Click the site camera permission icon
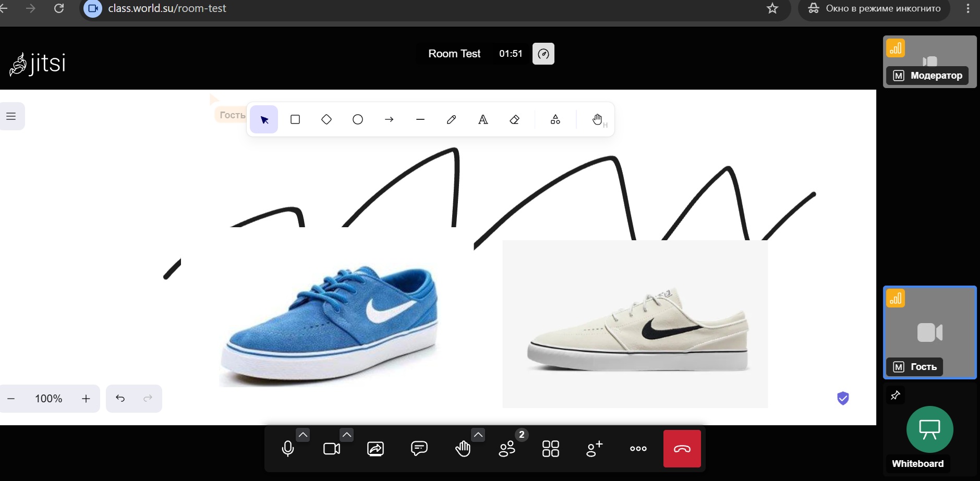 click(x=93, y=8)
